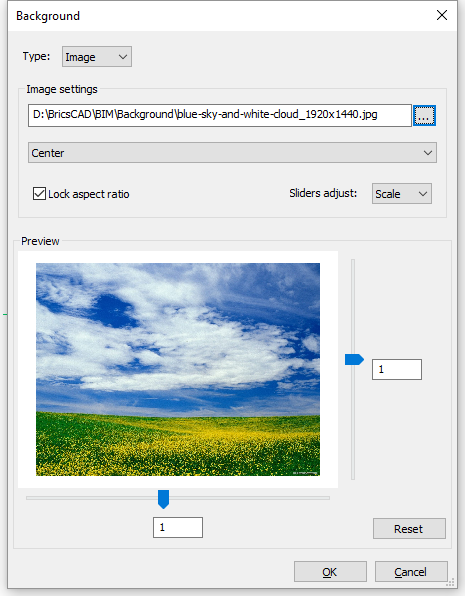The width and height of the screenshot is (465, 596).
Task: Click the Reset button
Action: click(x=409, y=529)
